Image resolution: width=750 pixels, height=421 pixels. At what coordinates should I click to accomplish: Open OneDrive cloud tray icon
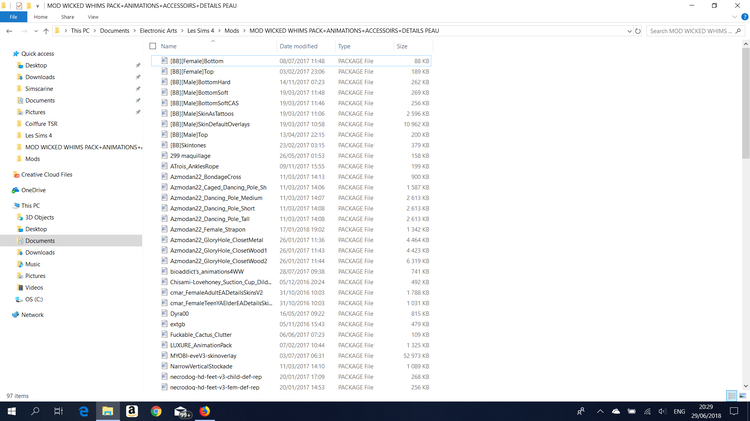[616, 411]
